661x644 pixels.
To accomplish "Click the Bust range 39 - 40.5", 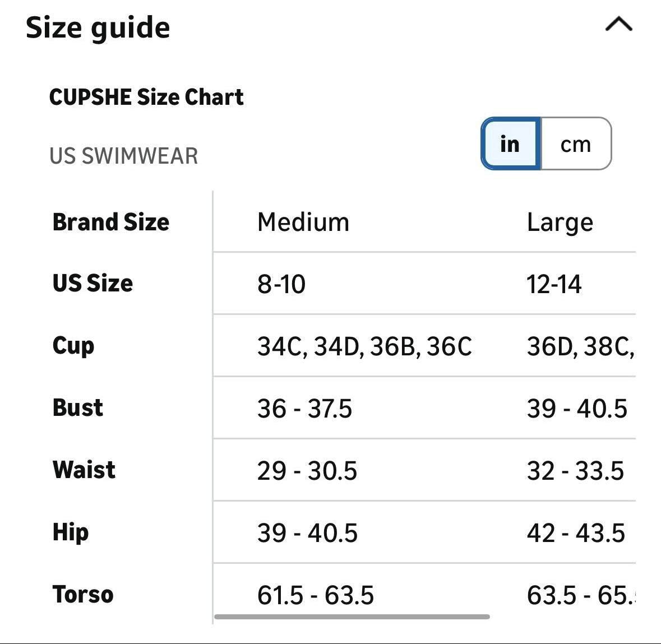I will click(x=577, y=409).
